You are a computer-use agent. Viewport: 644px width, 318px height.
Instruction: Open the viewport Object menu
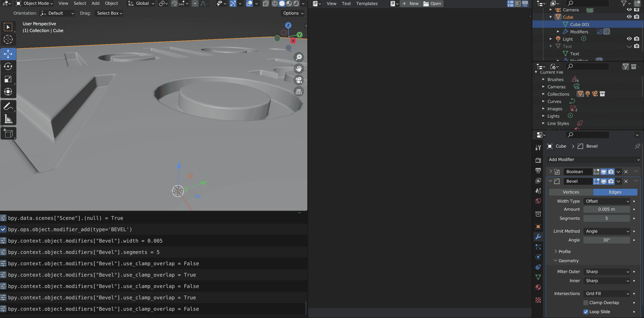pyautogui.click(x=111, y=4)
